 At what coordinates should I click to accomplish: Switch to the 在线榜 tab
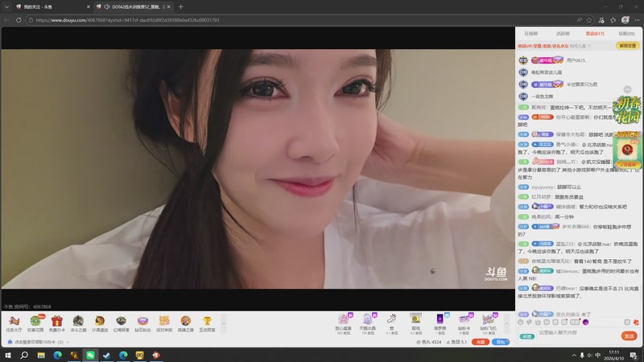pyautogui.click(x=530, y=34)
